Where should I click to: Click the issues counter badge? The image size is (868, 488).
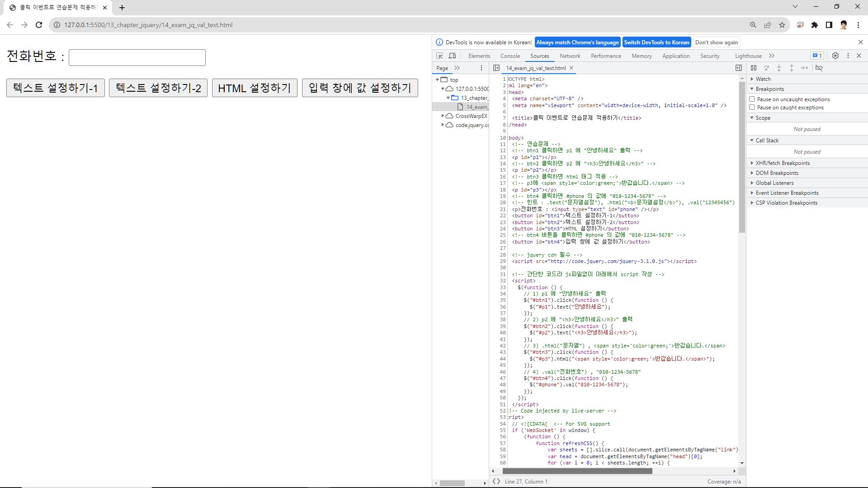point(817,56)
